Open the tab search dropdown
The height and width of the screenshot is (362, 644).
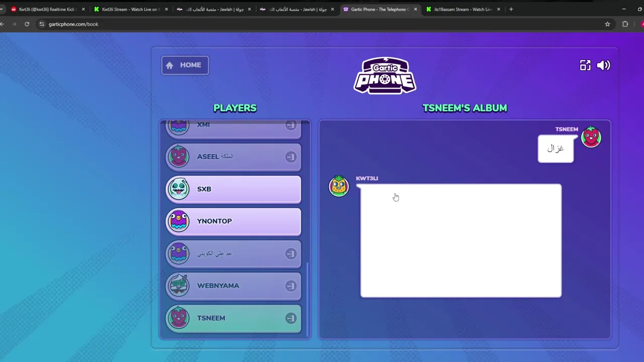tap(2, 9)
